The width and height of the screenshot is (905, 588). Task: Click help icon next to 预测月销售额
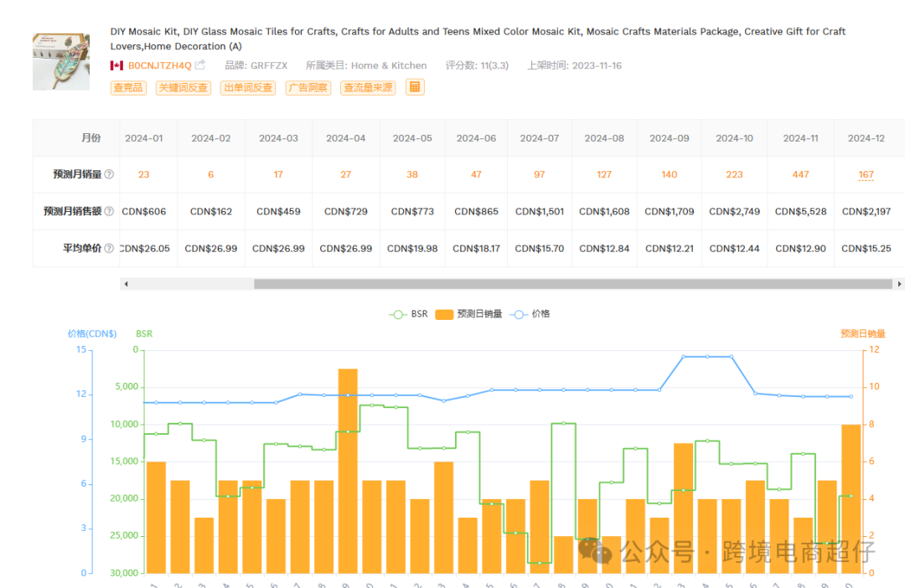point(109,212)
